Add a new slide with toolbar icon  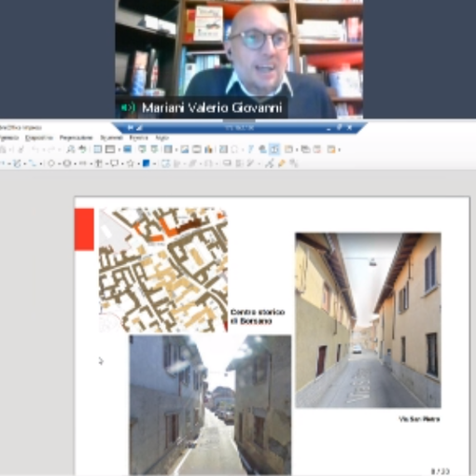pos(288,149)
